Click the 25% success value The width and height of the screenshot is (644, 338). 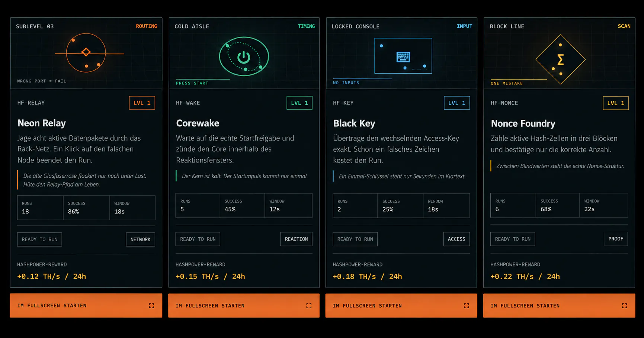[388, 209]
